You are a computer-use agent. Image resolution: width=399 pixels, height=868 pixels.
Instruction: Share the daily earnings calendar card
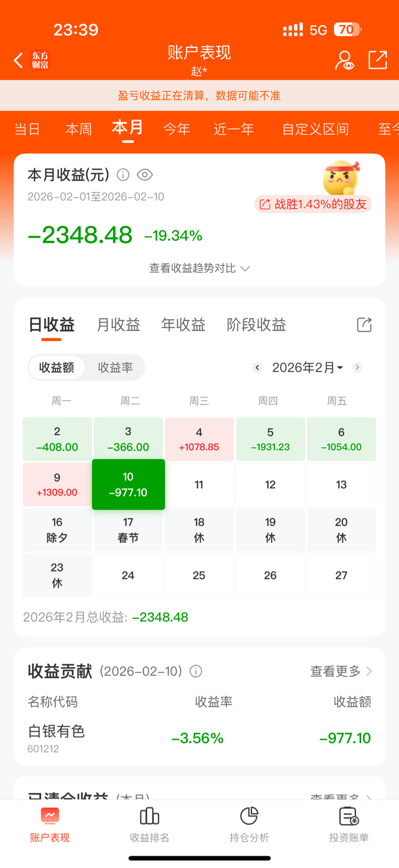pos(364,325)
